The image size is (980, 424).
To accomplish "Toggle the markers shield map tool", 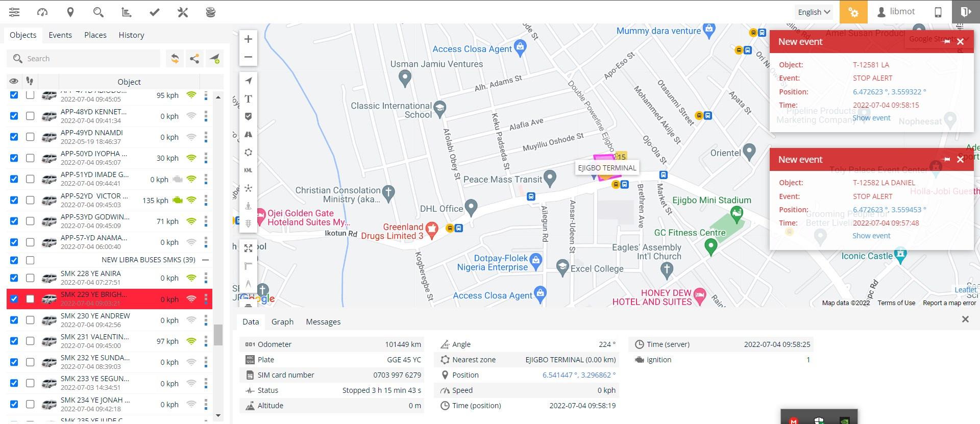I will click(248, 116).
